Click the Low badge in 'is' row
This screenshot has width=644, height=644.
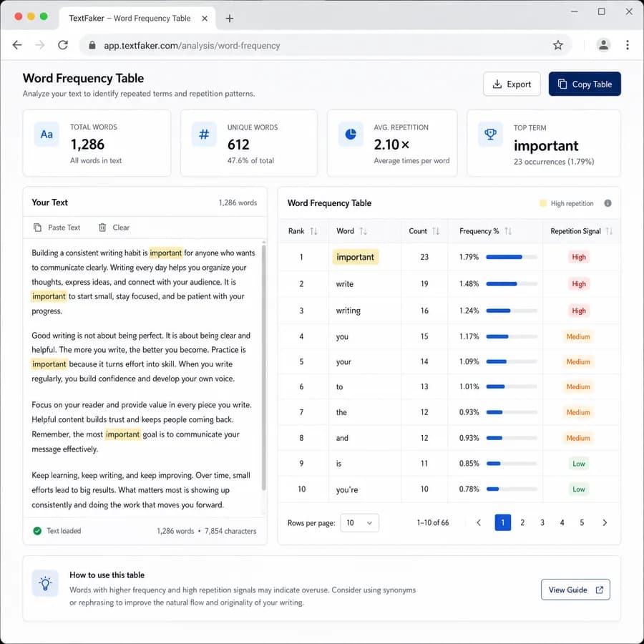[x=579, y=464]
